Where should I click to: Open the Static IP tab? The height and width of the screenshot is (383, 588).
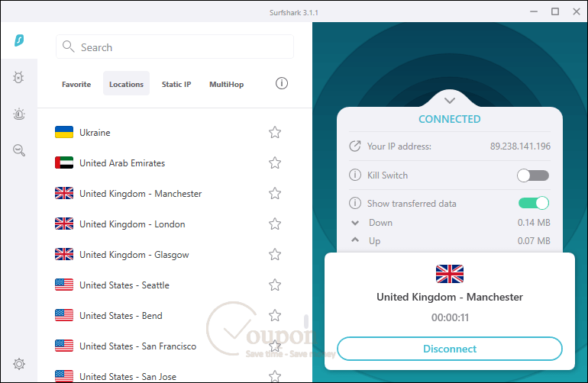coord(176,85)
